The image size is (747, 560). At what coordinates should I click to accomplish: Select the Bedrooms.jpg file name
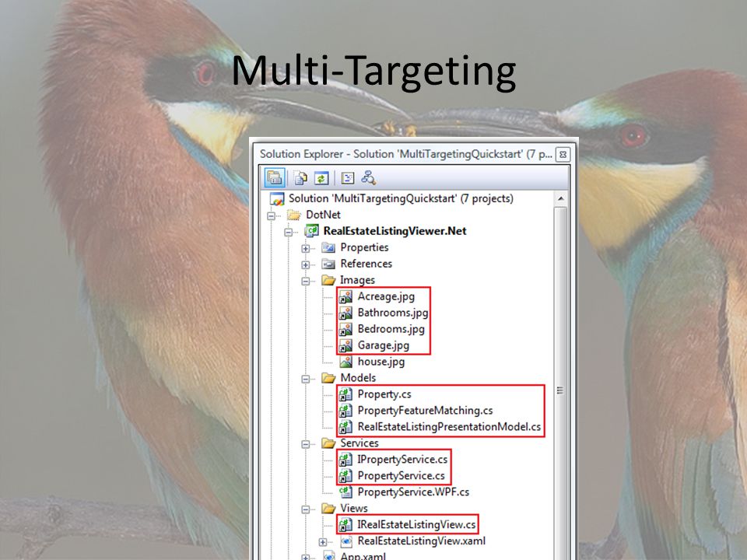click(x=391, y=329)
